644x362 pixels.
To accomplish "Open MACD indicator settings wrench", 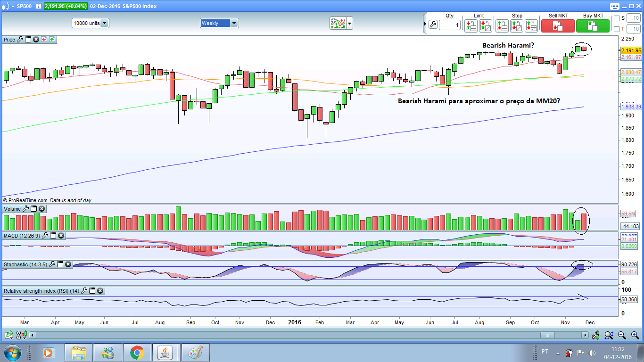I will click(x=46, y=236).
